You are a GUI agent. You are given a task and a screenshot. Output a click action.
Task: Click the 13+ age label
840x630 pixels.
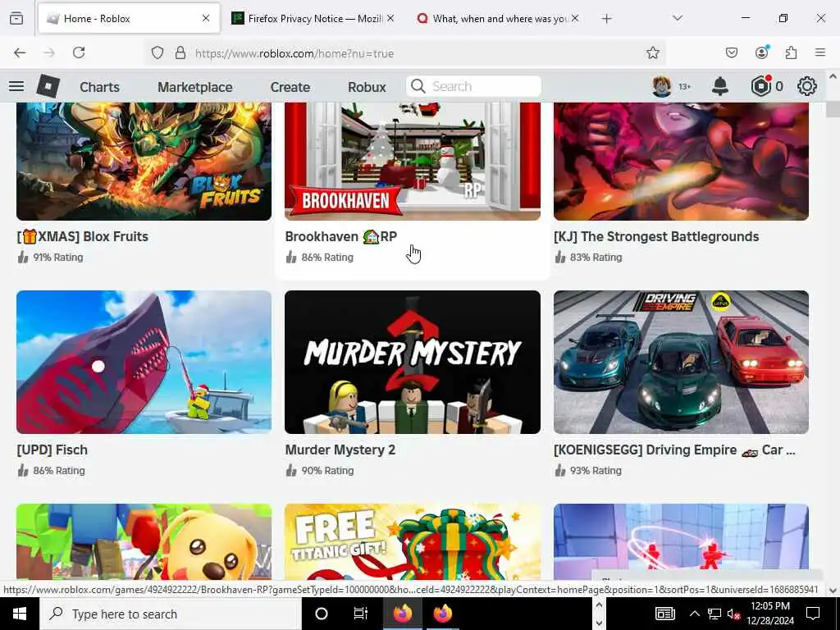pyautogui.click(x=685, y=86)
